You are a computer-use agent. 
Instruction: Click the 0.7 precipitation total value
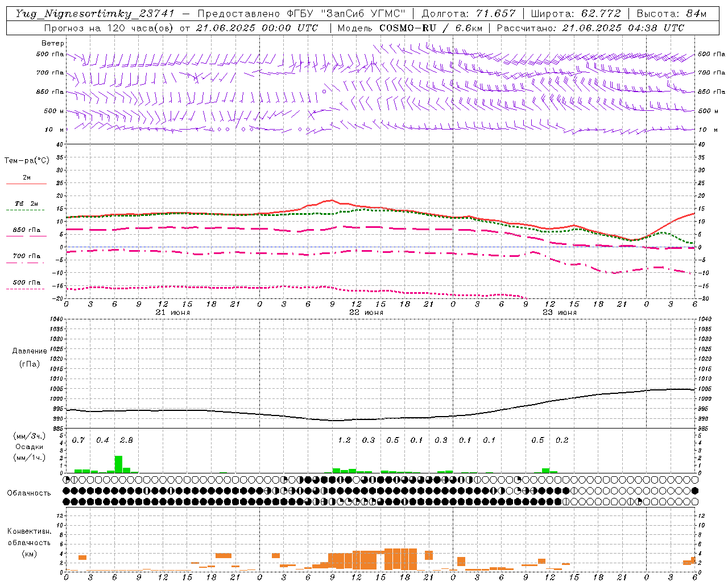pos(78,440)
